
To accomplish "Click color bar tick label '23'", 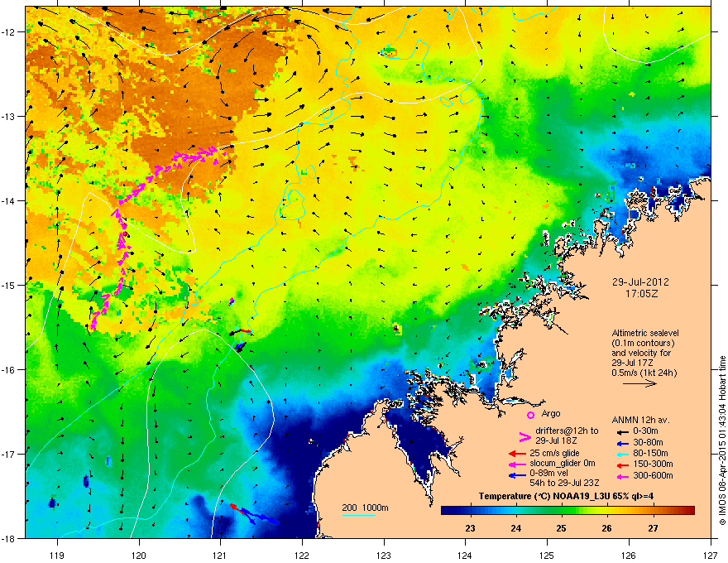I will click(x=471, y=528).
